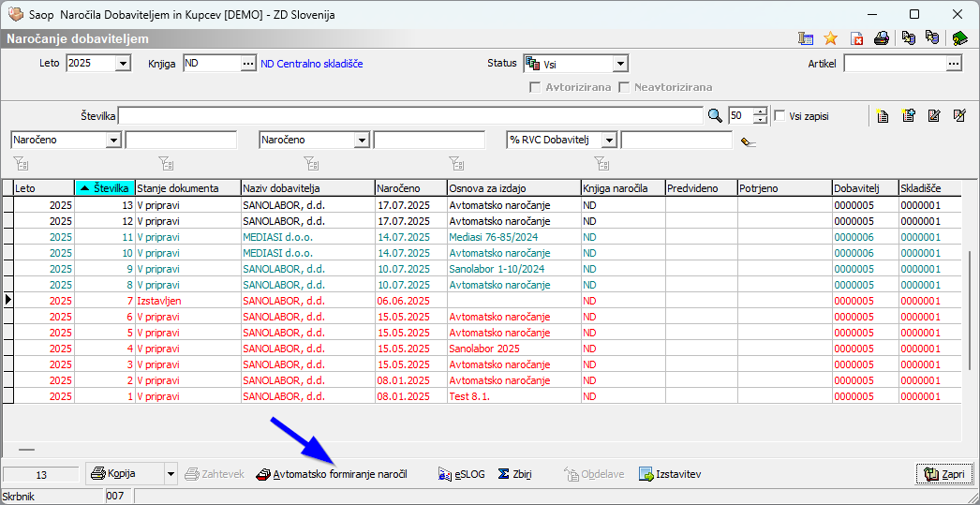
Task: Click the new document with plus icon
Action: [909, 115]
